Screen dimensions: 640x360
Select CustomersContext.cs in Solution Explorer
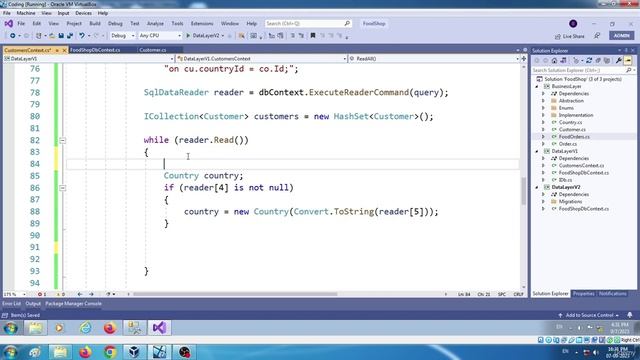[x=581, y=166]
